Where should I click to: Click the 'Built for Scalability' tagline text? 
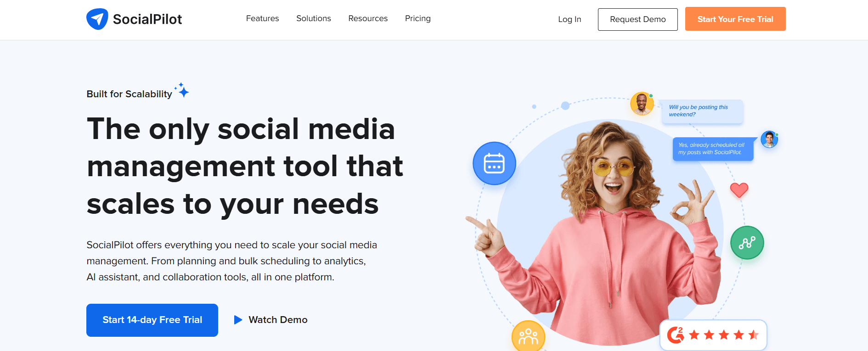coord(129,94)
